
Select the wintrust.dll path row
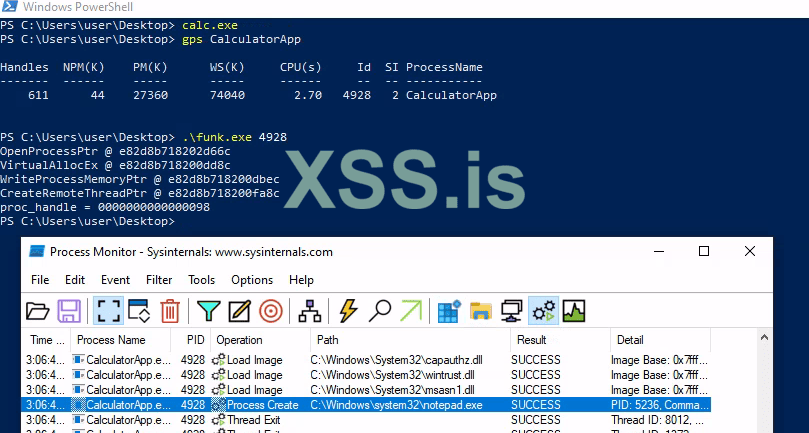pyautogui.click(x=393, y=375)
